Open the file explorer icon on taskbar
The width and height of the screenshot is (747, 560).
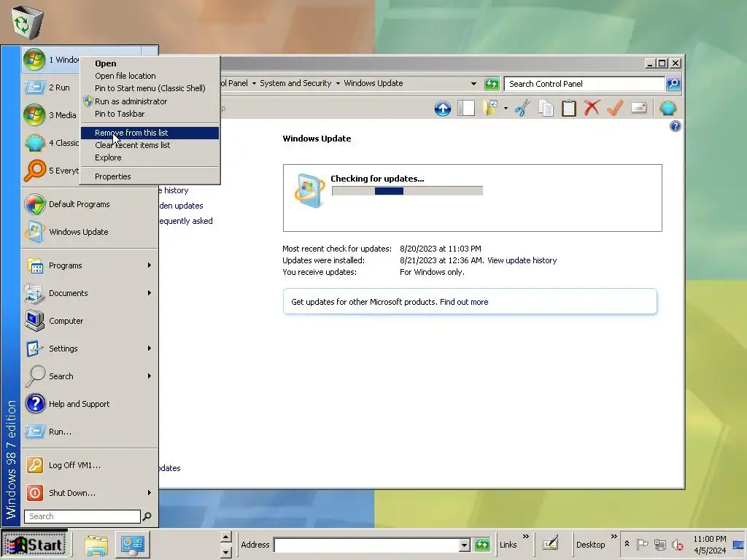pyautogui.click(x=96, y=544)
